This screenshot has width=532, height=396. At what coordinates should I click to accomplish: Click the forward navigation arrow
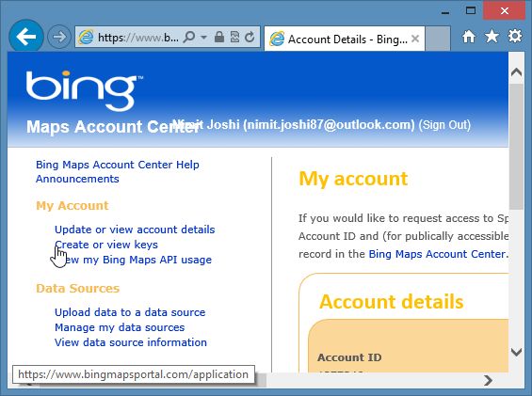pos(59,37)
